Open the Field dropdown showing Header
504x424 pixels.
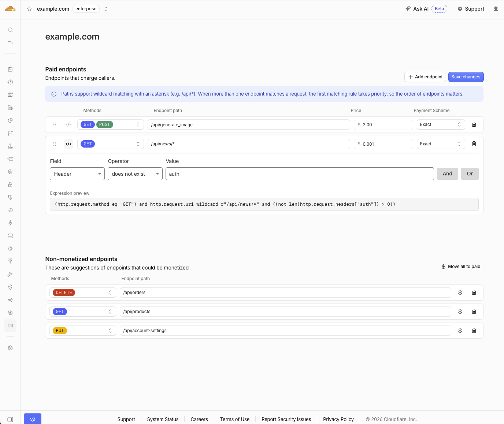[77, 174]
